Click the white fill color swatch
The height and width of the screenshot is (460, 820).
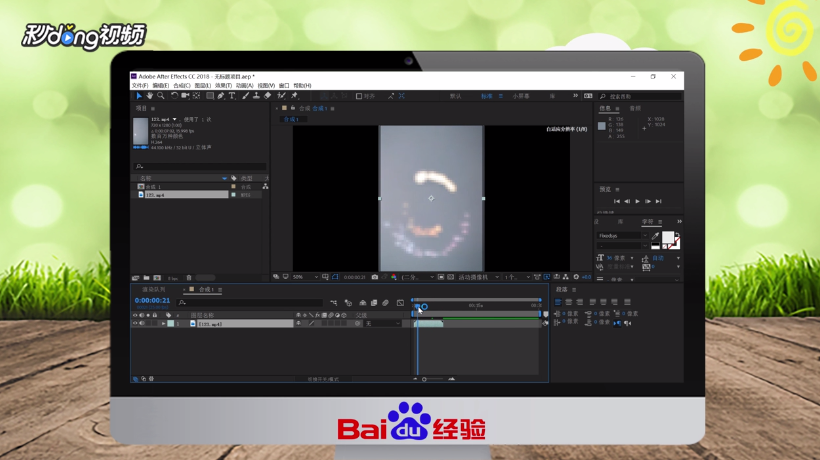tap(668, 238)
